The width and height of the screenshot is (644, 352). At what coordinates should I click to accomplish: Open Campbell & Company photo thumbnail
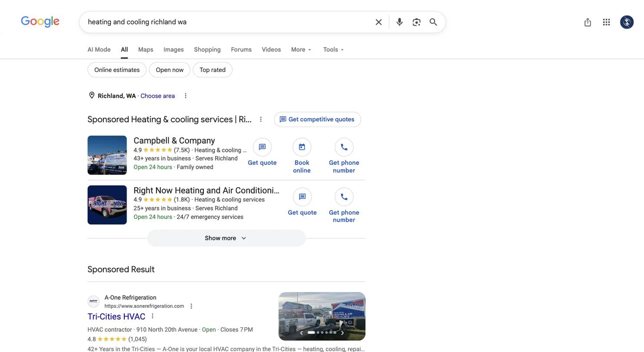click(107, 155)
